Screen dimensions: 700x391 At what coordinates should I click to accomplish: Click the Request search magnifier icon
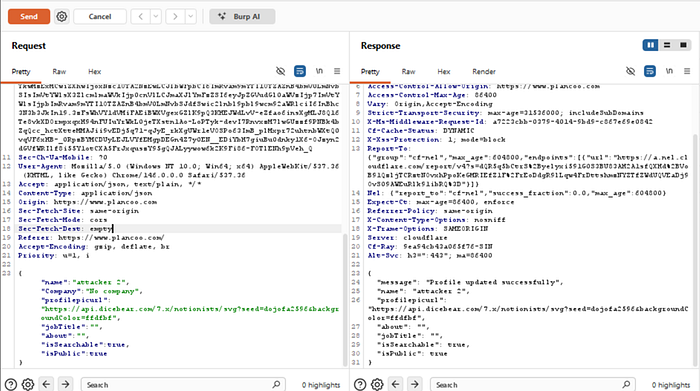276,384
